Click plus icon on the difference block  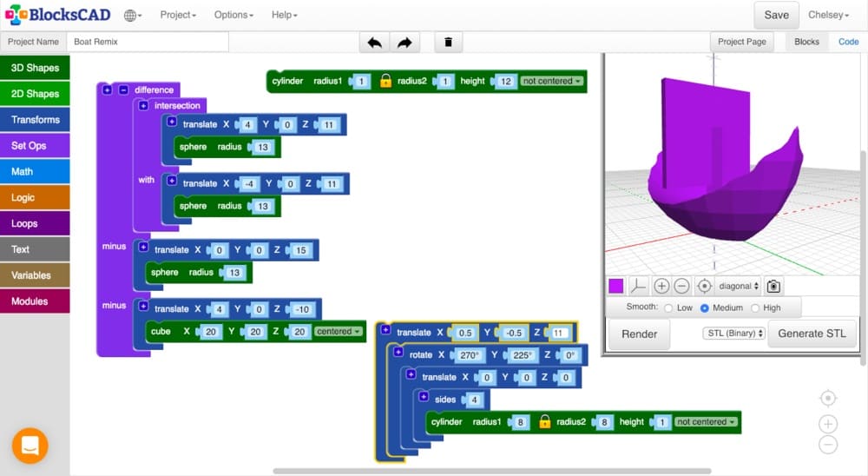tap(108, 89)
